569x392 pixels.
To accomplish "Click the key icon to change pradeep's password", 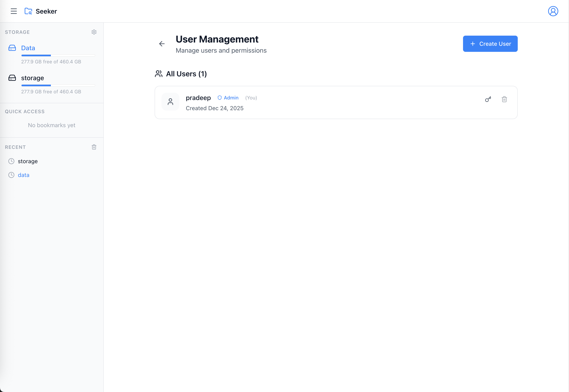I will tap(488, 99).
